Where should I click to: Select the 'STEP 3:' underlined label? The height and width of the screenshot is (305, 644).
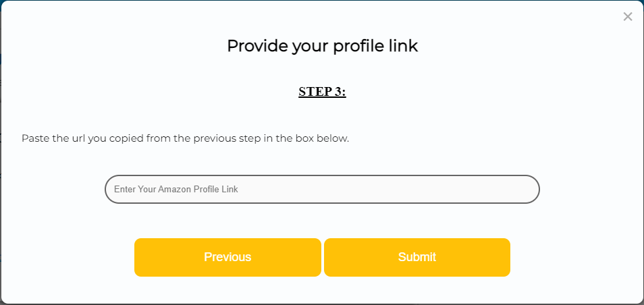(x=322, y=92)
